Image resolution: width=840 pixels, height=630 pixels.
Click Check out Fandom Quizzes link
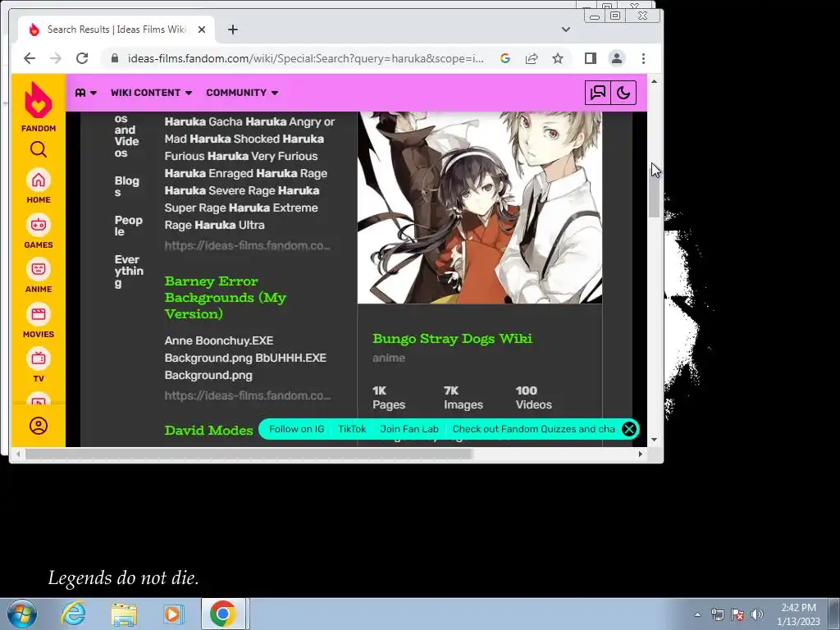(533, 429)
